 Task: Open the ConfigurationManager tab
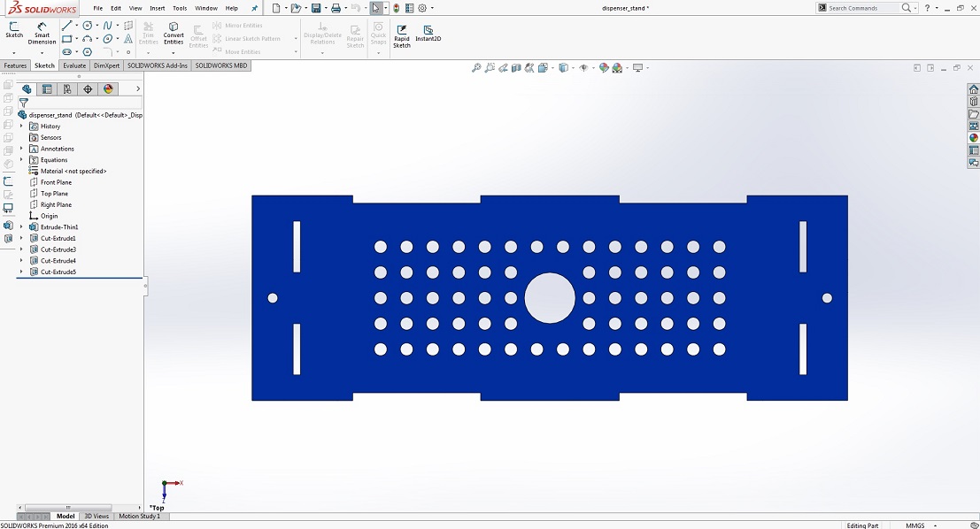point(67,89)
